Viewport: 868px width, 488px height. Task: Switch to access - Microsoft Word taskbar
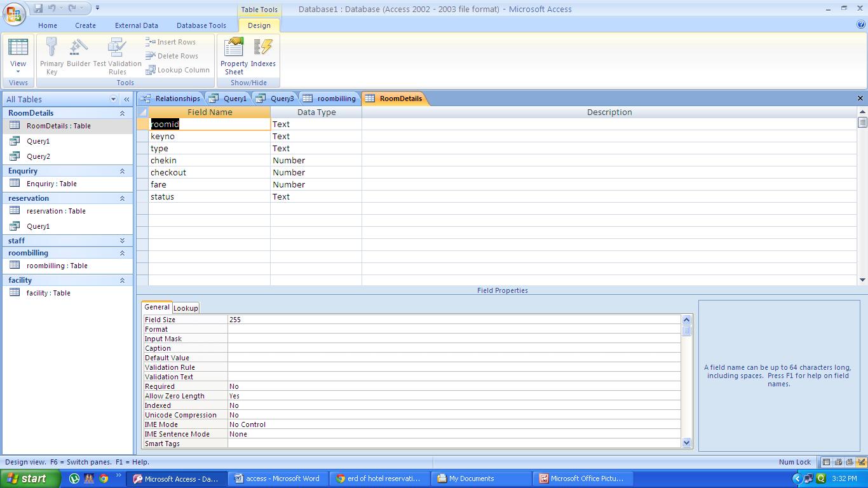[x=278, y=478]
